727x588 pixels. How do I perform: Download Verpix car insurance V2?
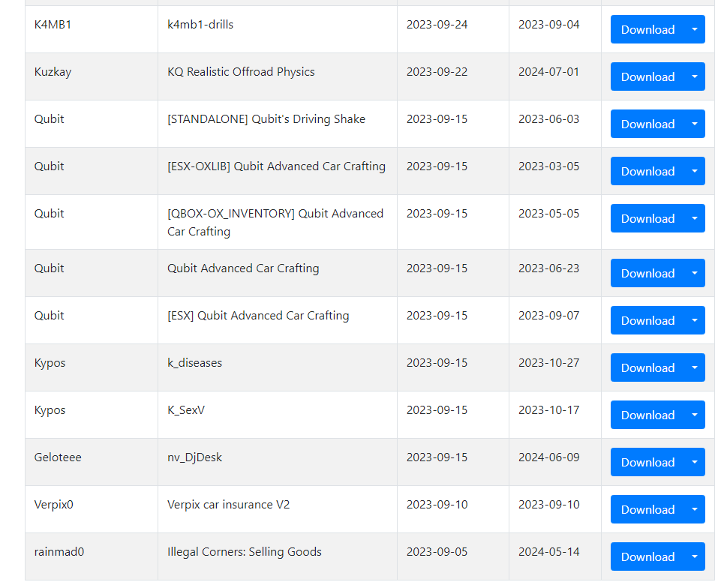pyautogui.click(x=647, y=510)
